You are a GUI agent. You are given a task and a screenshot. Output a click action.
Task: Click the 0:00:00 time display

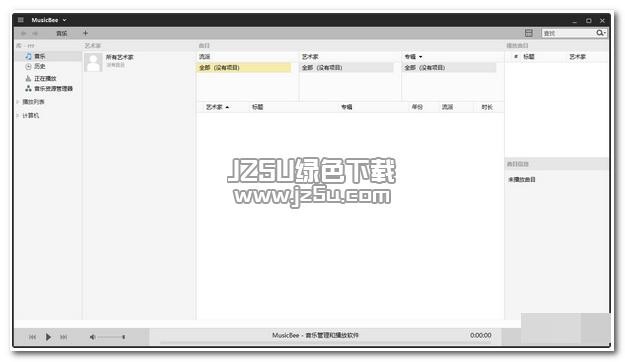pos(481,335)
